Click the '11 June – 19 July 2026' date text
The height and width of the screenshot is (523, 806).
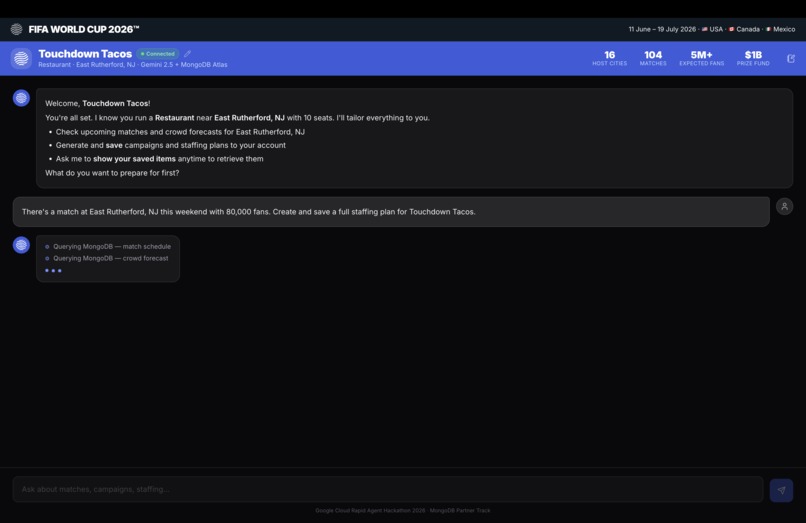click(x=662, y=29)
